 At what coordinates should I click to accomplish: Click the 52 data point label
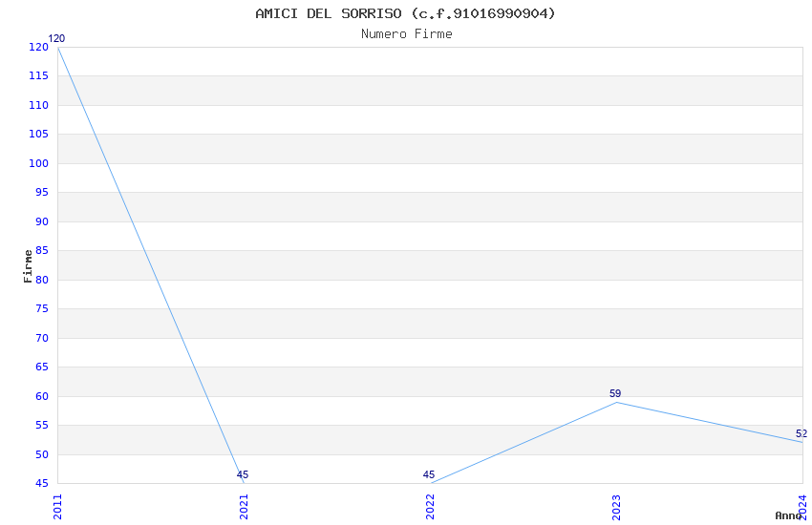pyautogui.click(x=801, y=433)
